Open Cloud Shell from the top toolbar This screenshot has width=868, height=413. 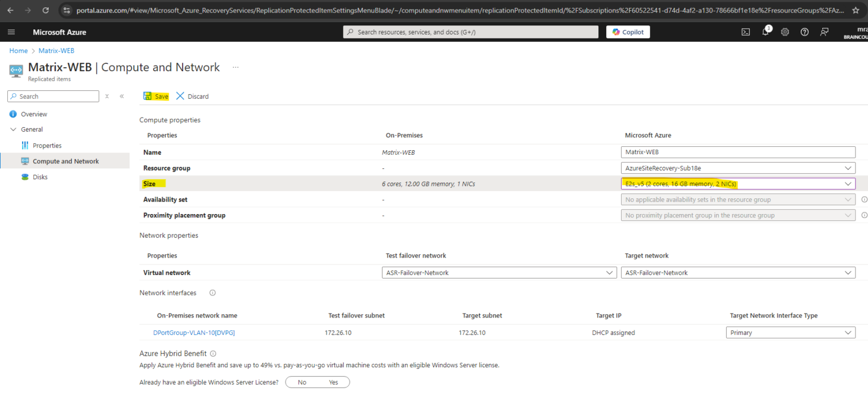(x=745, y=32)
